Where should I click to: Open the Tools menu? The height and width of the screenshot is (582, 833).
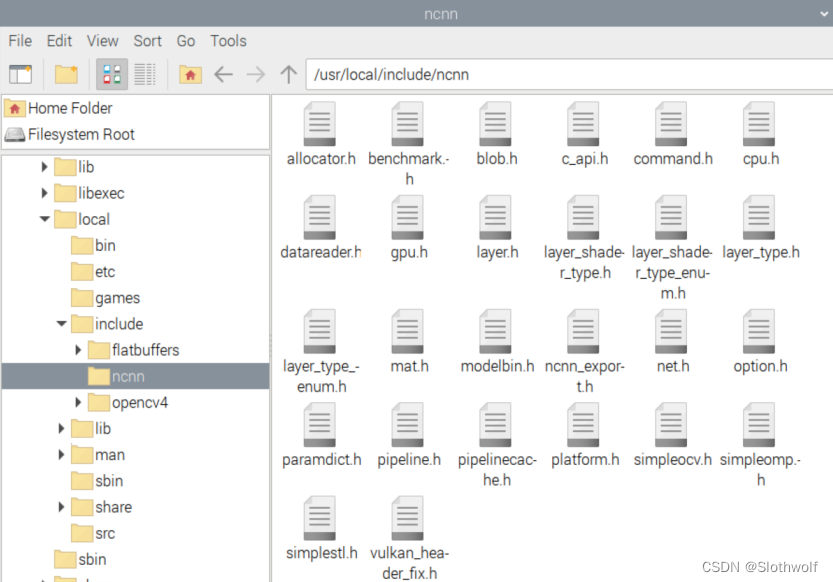[228, 41]
